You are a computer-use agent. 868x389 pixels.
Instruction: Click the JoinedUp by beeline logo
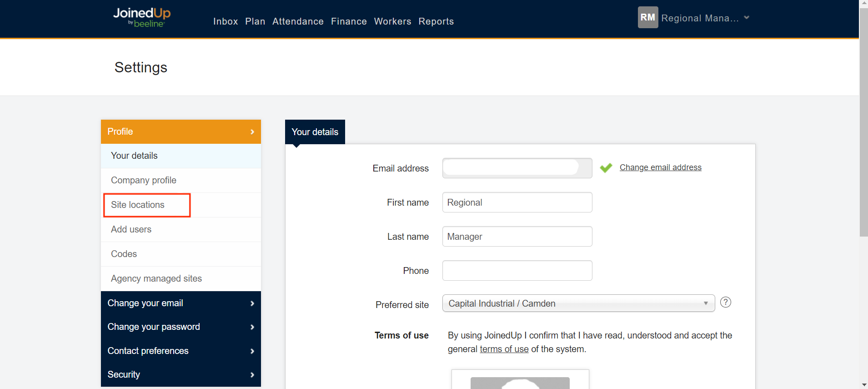pyautogui.click(x=141, y=17)
